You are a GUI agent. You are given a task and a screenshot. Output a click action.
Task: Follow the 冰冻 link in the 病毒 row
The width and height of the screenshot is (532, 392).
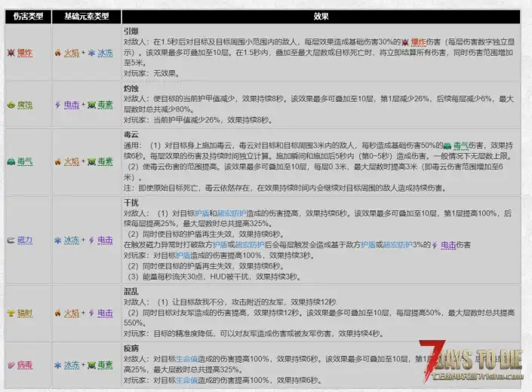pyautogui.click(x=72, y=365)
